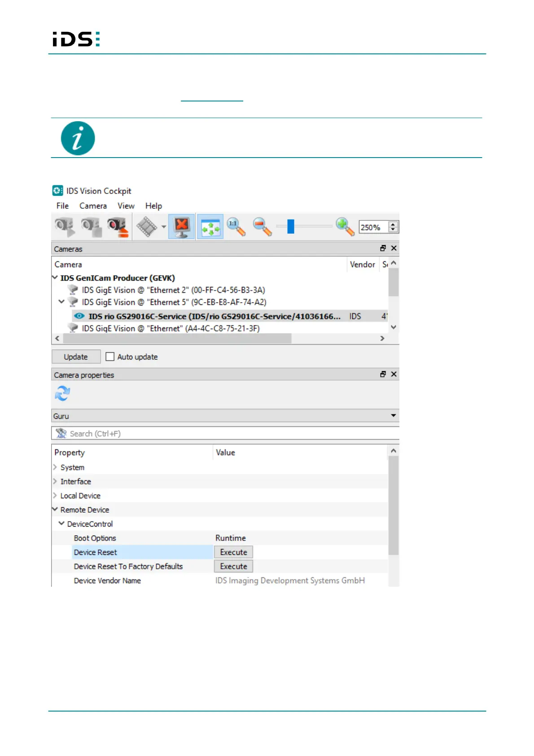Open the film strip dropdown arrow
534x756 pixels.
pos(164,227)
